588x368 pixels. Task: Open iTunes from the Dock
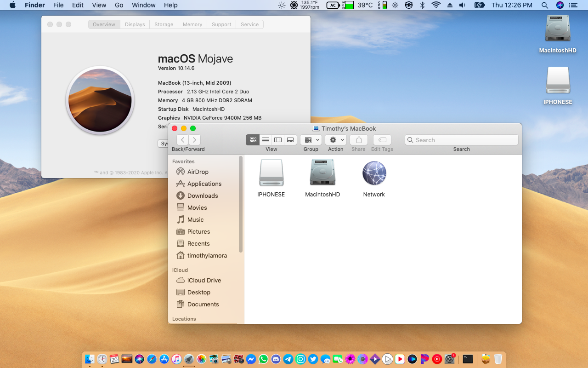pyautogui.click(x=176, y=359)
